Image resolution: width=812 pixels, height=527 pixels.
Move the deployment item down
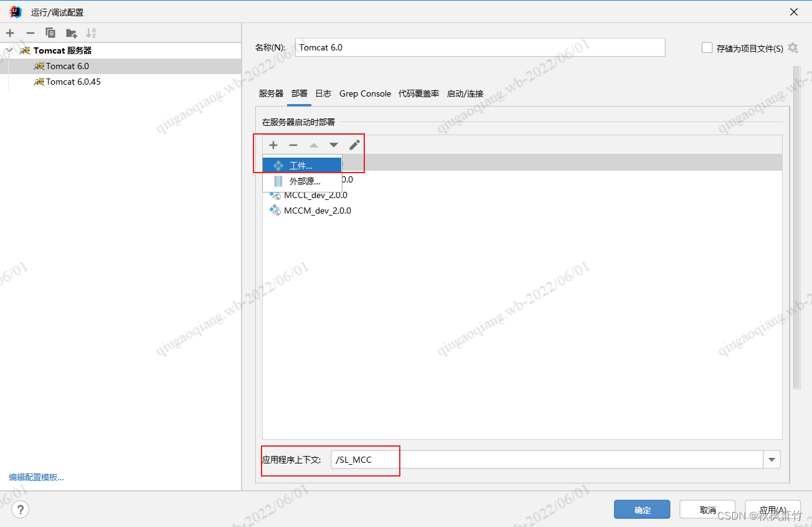tap(334, 145)
